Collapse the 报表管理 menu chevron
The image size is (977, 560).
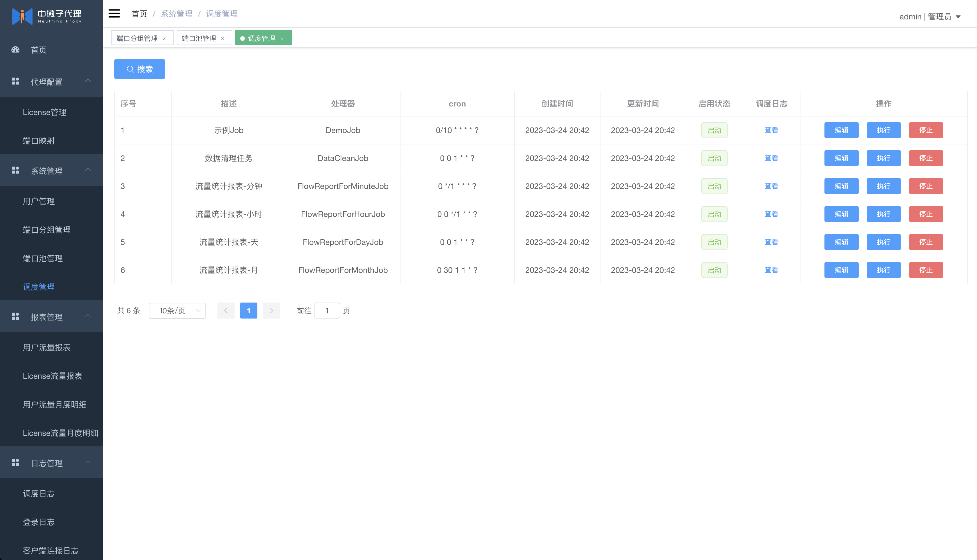[88, 316]
